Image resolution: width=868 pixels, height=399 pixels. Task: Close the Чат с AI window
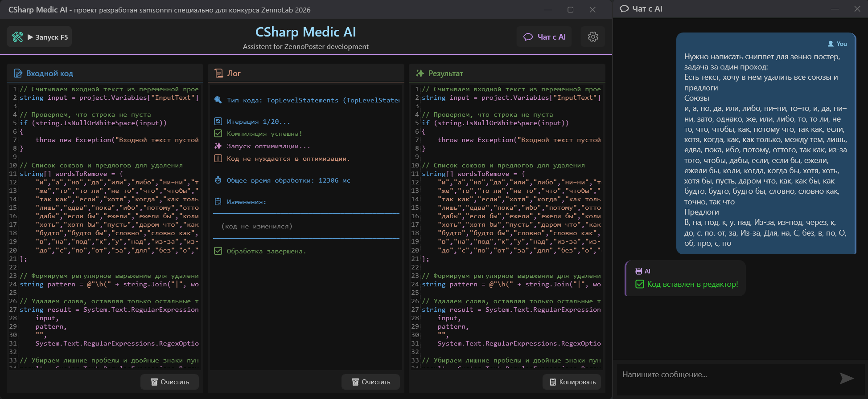point(857,9)
